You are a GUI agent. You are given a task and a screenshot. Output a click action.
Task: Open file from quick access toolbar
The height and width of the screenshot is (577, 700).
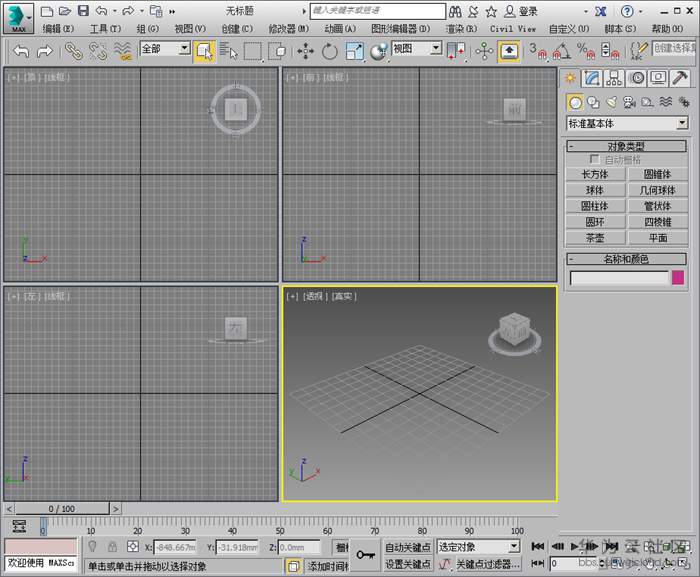click(65, 11)
